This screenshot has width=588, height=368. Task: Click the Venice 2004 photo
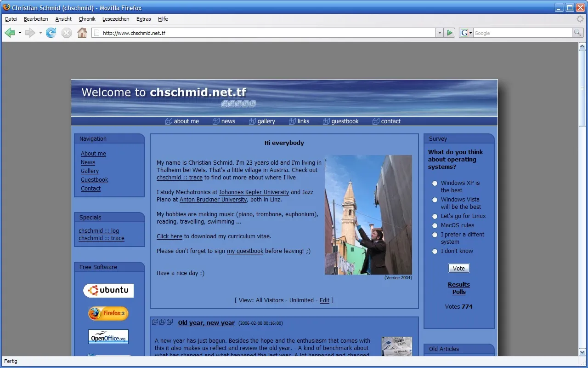[368, 215]
